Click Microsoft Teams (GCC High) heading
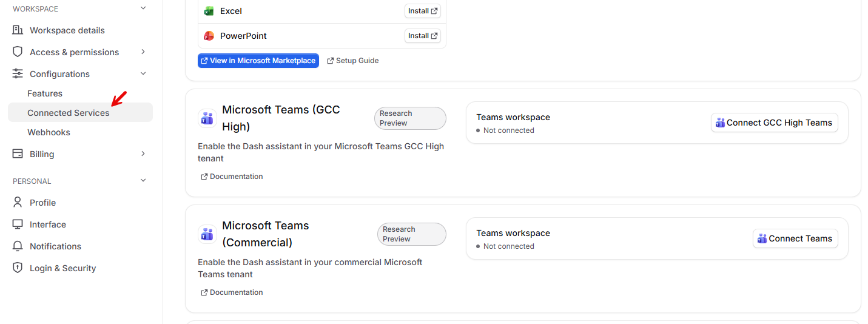The width and height of the screenshot is (868, 324). point(281,118)
